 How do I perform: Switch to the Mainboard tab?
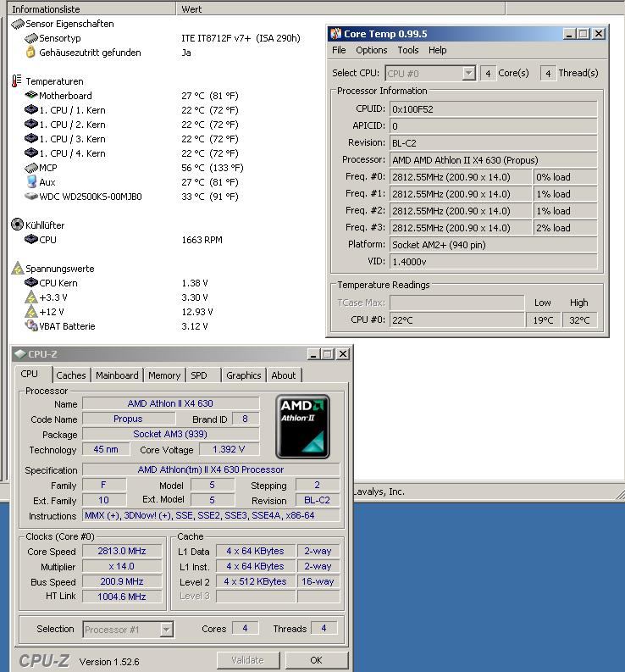pyautogui.click(x=117, y=375)
